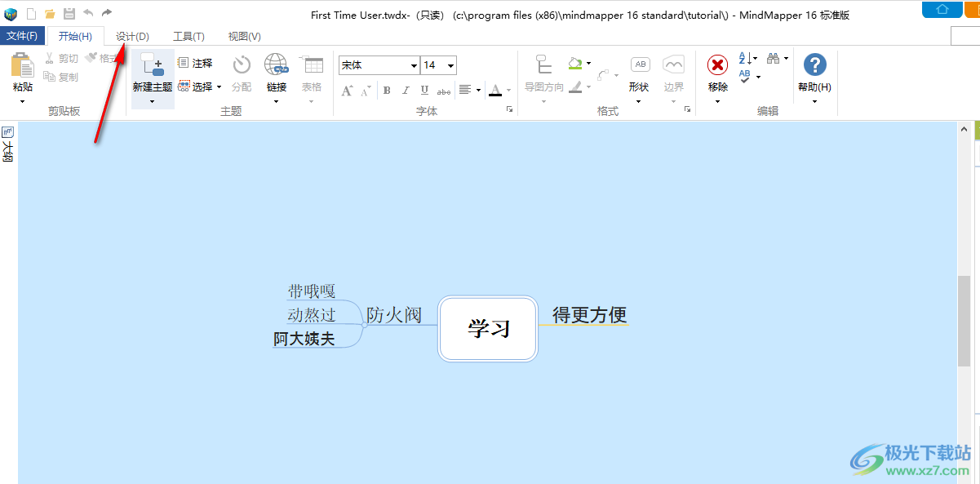Open the fill color bucket picker
Screen dimensions: 980x484
[579, 63]
